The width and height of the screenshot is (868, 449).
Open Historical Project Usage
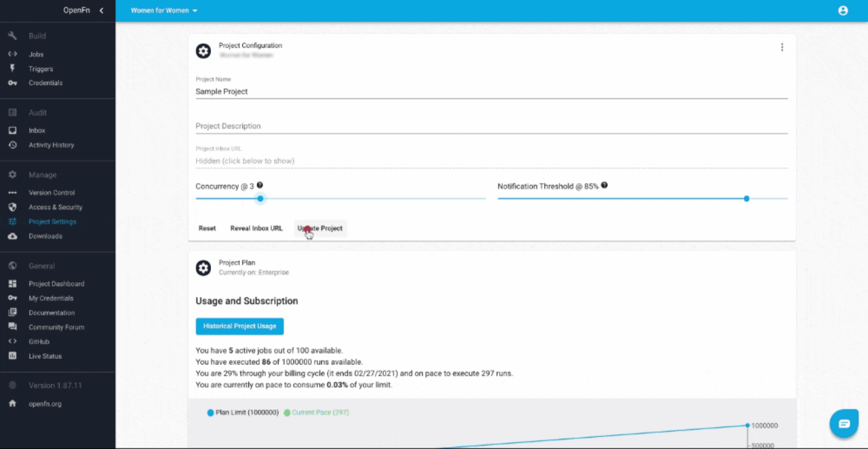tap(239, 326)
